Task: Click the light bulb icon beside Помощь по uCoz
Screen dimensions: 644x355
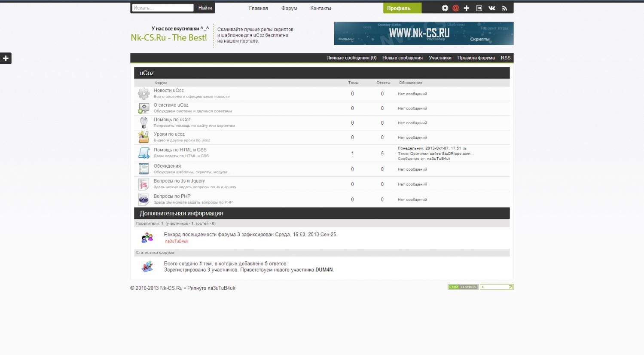Action: click(143, 122)
